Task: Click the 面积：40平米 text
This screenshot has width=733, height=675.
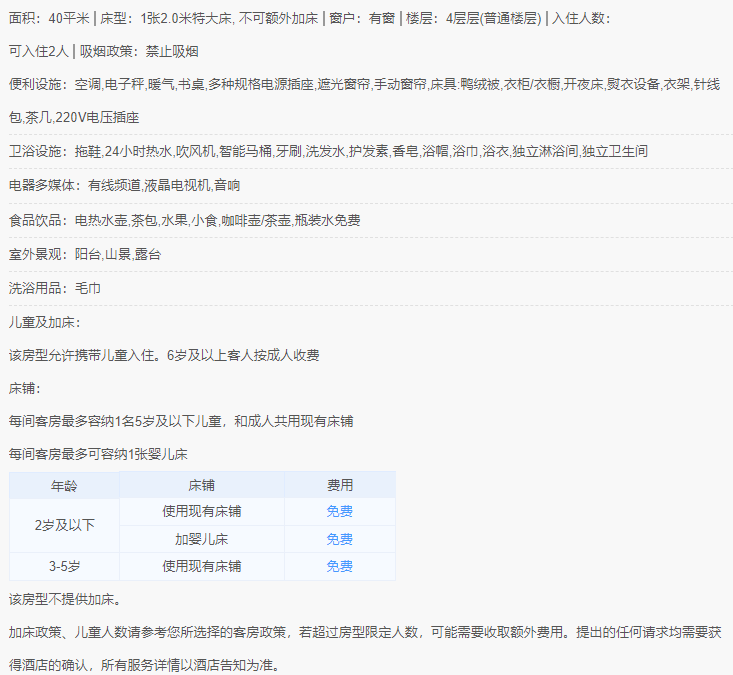Action: tap(49, 18)
